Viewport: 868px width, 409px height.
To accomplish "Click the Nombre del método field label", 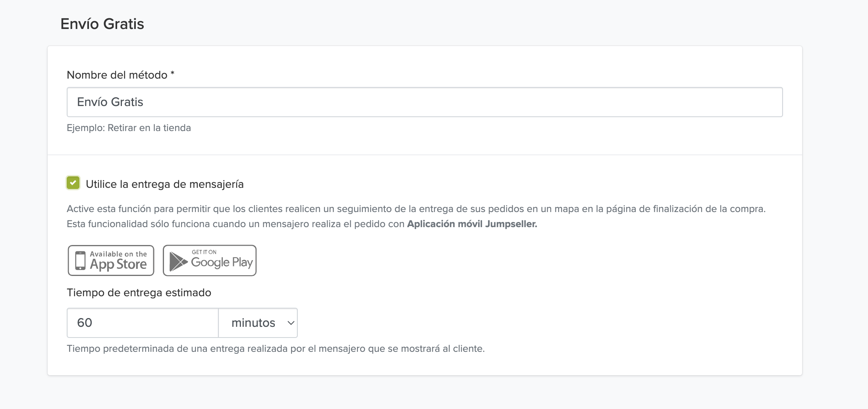I will pos(117,75).
